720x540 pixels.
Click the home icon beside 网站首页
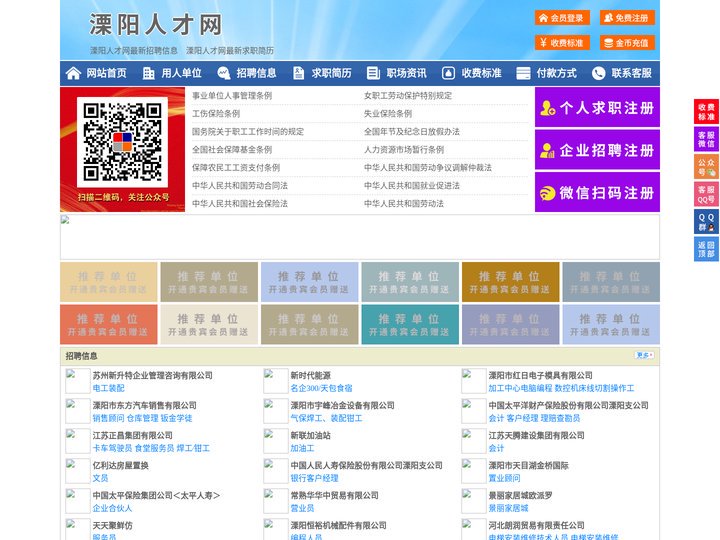pyautogui.click(x=73, y=73)
